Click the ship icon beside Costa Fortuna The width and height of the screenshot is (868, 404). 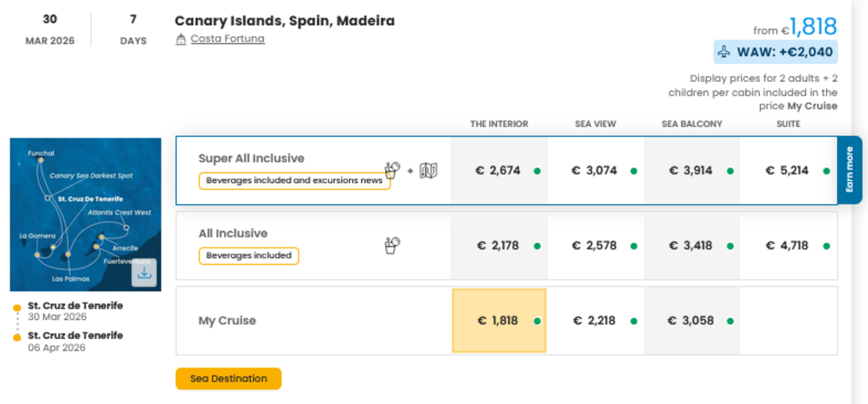(182, 38)
